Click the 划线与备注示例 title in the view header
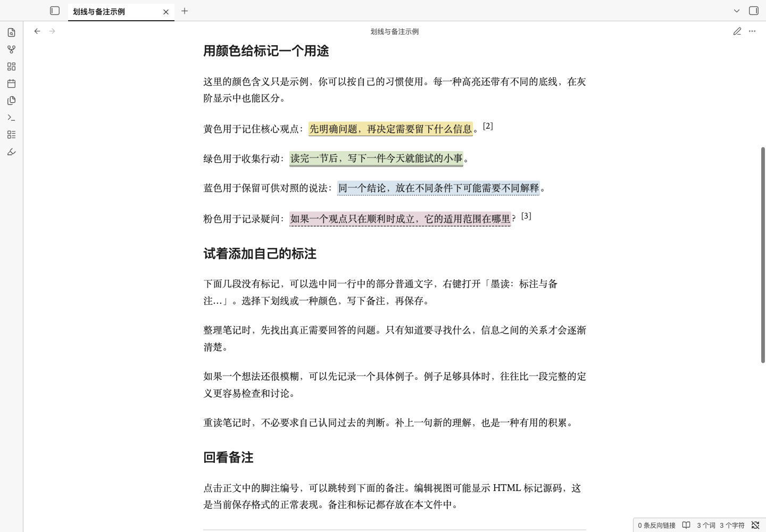This screenshot has width=766, height=532. tap(395, 32)
